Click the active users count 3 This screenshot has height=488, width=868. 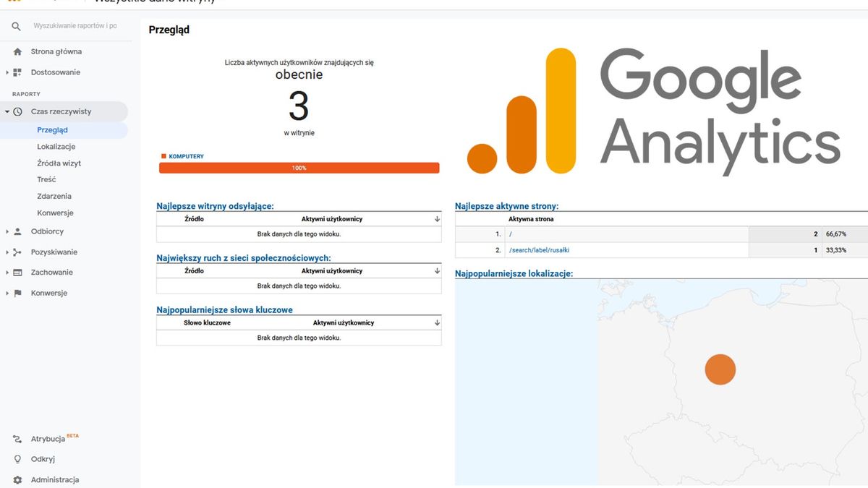click(299, 107)
